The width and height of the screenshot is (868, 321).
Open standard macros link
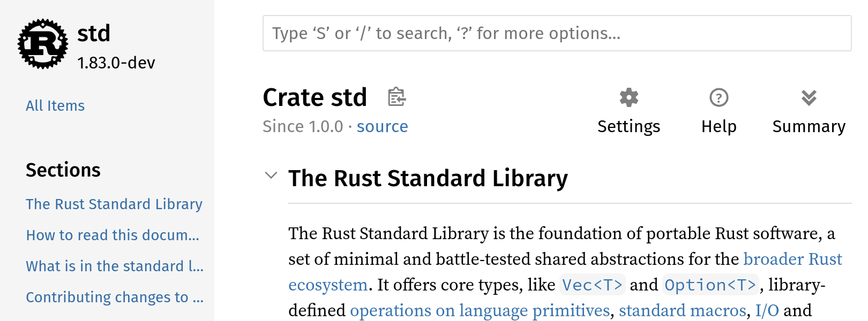(x=682, y=310)
